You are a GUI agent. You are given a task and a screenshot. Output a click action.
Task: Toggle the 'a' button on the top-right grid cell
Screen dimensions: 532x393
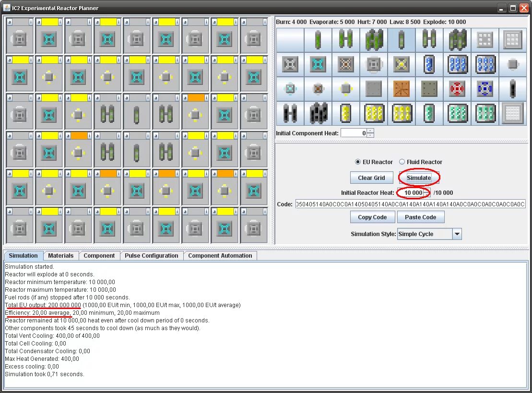(x=244, y=22)
